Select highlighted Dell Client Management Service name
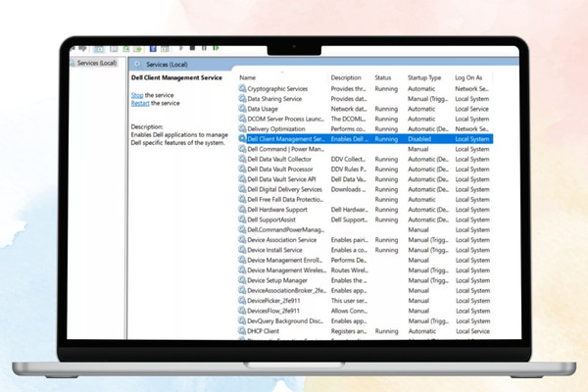This screenshot has width=588, height=392. pyautogui.click(x=286, y=139)
